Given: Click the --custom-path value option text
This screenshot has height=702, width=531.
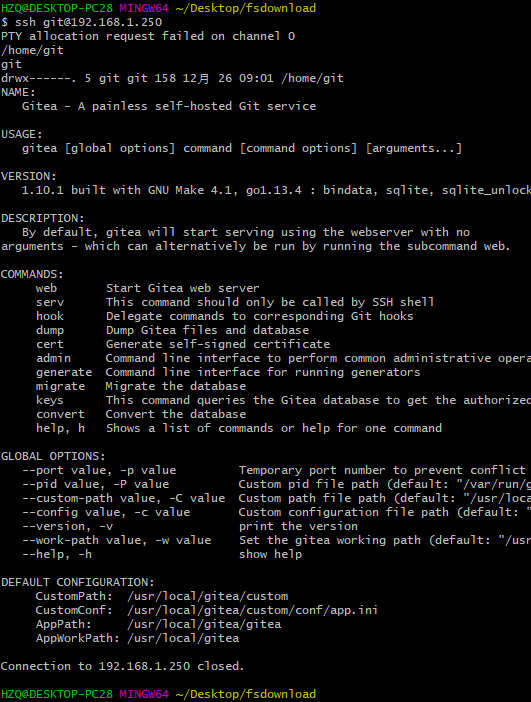Looking at the screenshot, I should click(87, 498).
